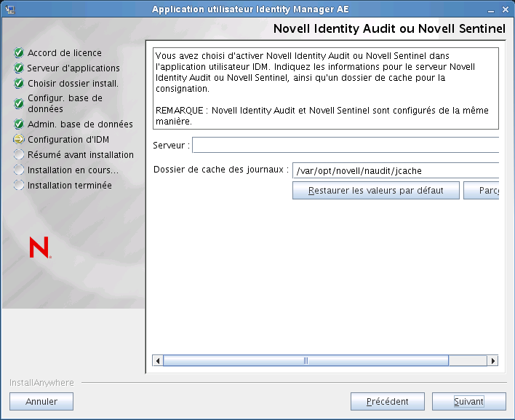Cancel installation with Annuler

coord(41,401)
